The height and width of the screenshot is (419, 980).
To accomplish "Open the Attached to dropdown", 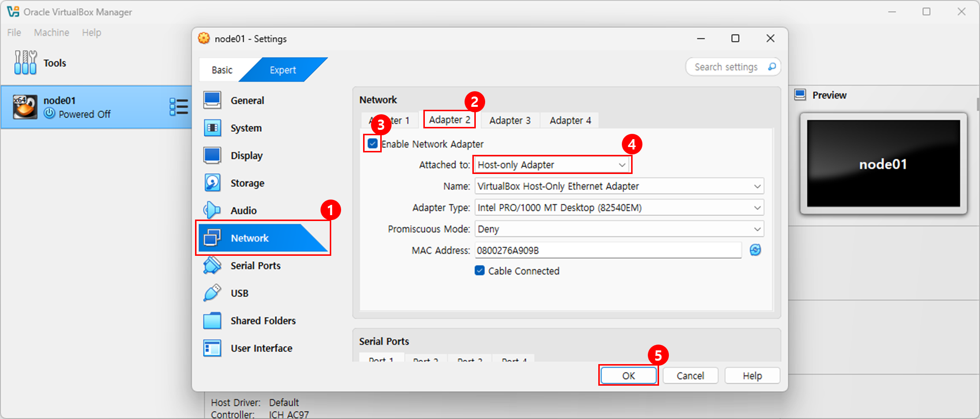I will point(552,165).
